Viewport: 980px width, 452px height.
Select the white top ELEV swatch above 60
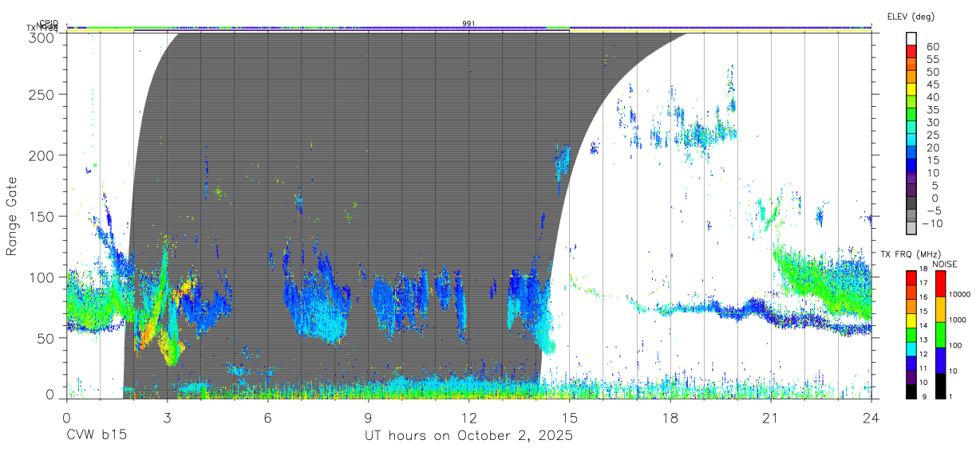(911, 39)
